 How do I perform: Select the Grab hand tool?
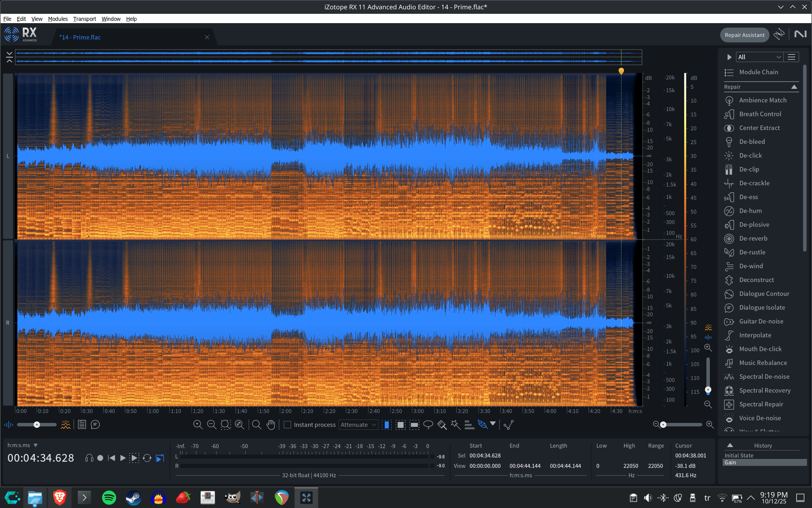[x=271, y=425]
